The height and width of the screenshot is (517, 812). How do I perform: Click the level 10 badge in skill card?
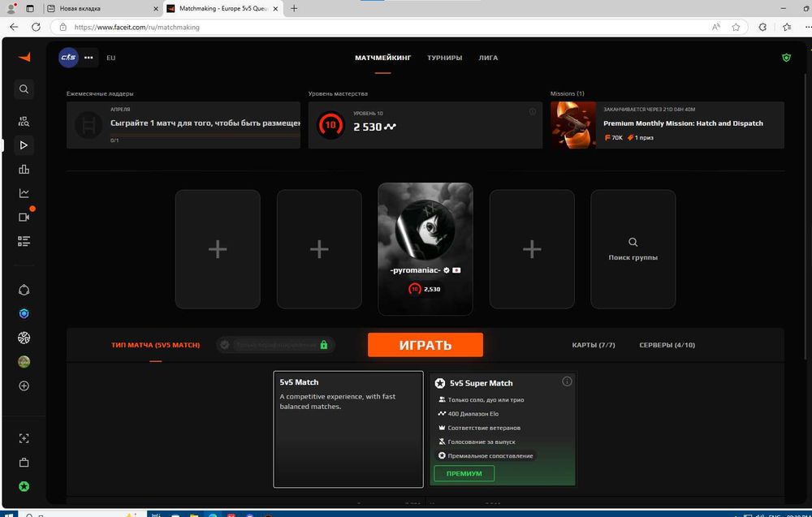tap(330, 125)
